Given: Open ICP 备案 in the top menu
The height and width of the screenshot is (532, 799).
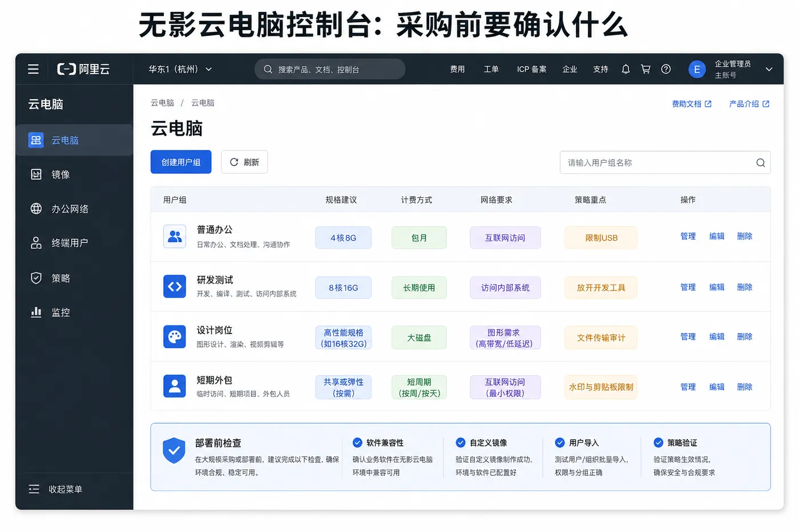Looking at the screenshot, I should pos(532,69).
